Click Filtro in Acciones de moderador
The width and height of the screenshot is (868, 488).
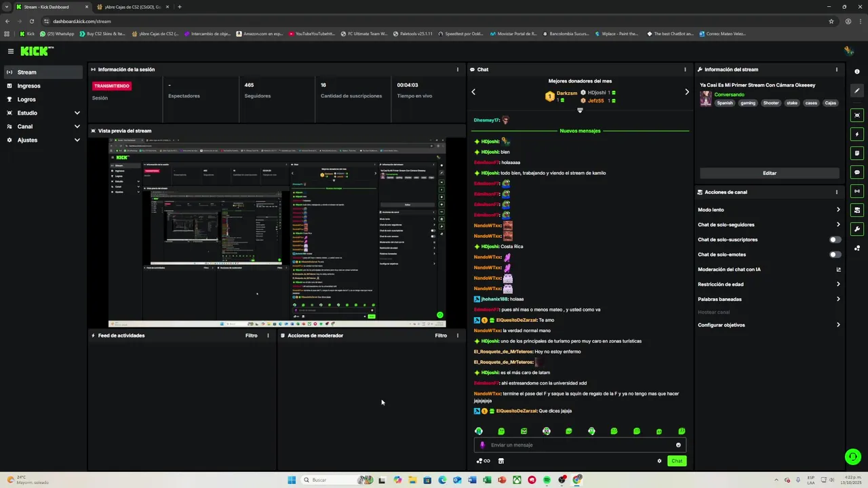[441, 335]
